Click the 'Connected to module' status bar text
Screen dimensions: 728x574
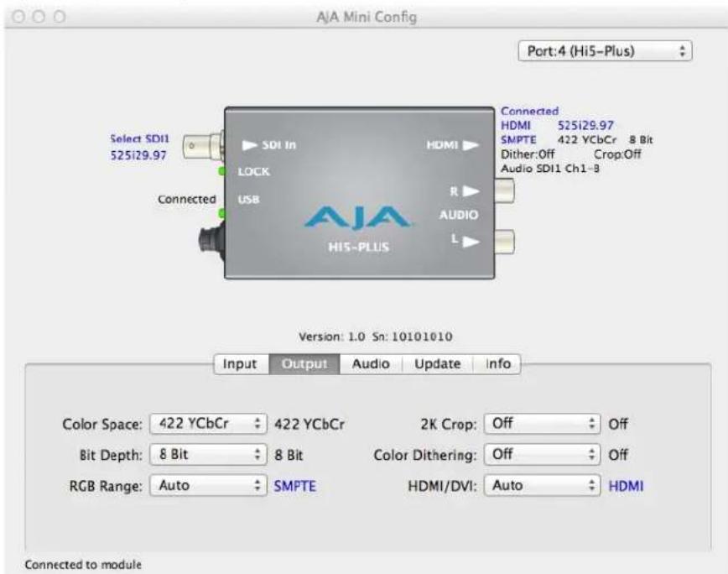[83, 565]
